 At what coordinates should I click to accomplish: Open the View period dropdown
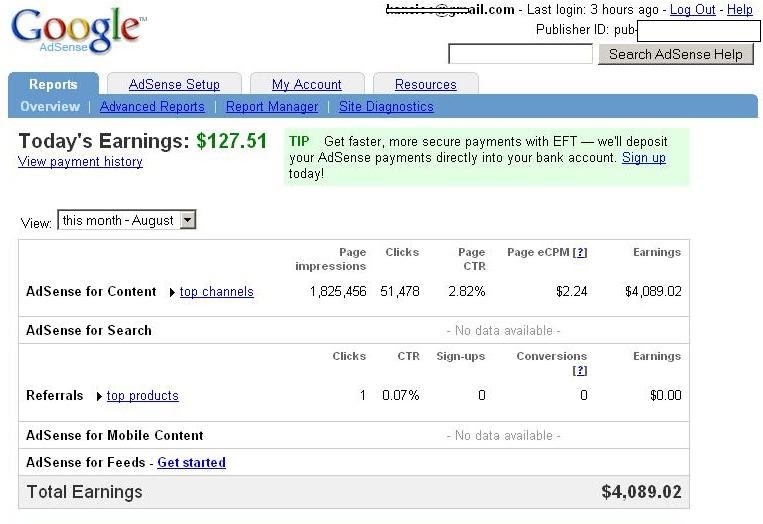pos(127,220)
